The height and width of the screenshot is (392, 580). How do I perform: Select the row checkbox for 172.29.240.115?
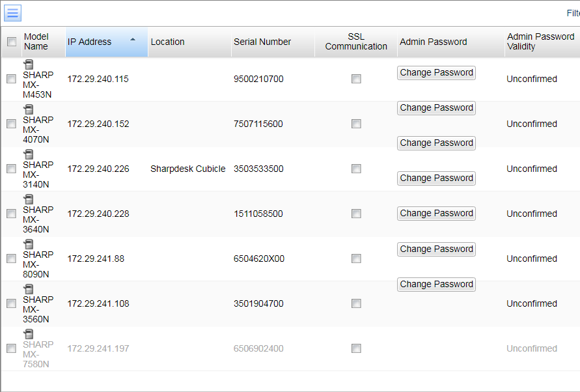(x=11, y=79)
